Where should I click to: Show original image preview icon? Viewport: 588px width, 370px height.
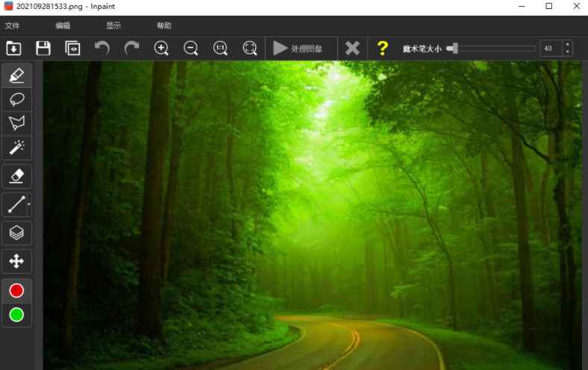[72, 48]
